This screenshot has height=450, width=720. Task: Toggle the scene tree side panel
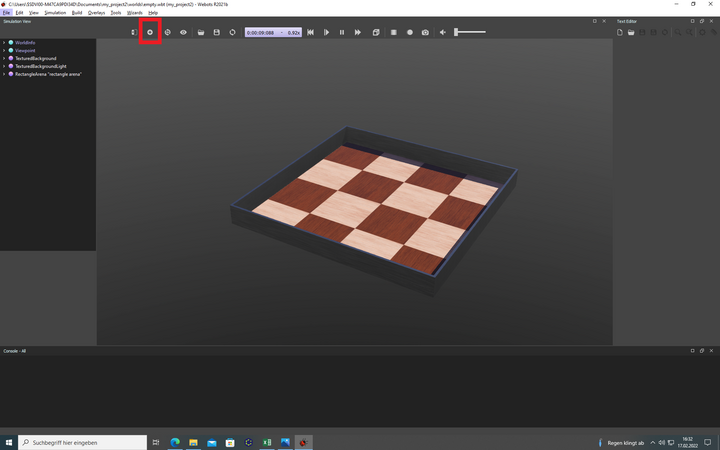134,32
